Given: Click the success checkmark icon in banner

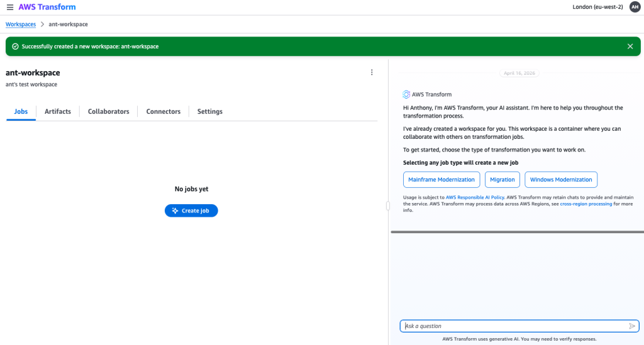Looking at the screenshot, I should [x=15, y=47].
